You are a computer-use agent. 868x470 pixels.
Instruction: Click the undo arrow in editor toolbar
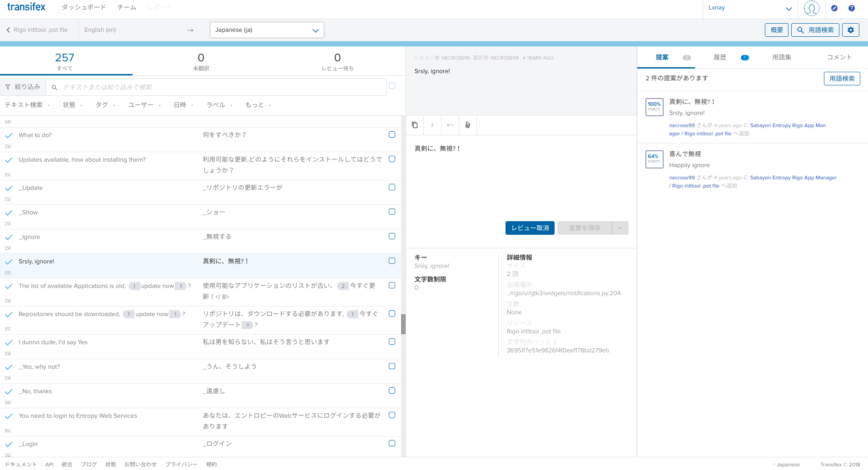450,125
